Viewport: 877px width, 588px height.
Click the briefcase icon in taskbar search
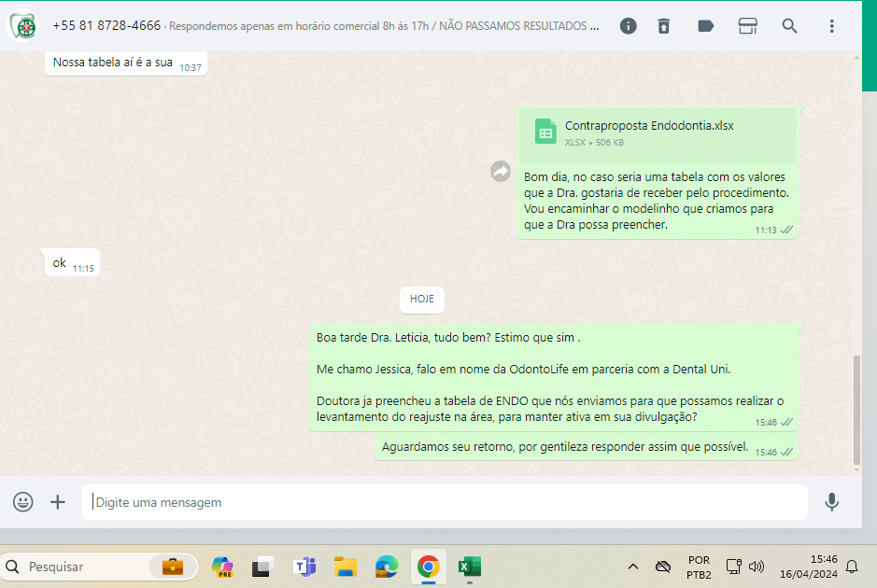point(173,567)
